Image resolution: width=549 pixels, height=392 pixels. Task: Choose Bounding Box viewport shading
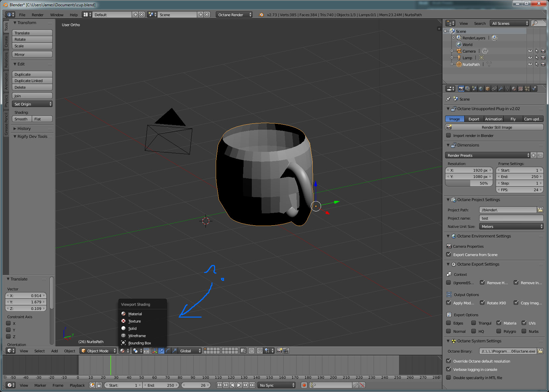click(143, 343)
